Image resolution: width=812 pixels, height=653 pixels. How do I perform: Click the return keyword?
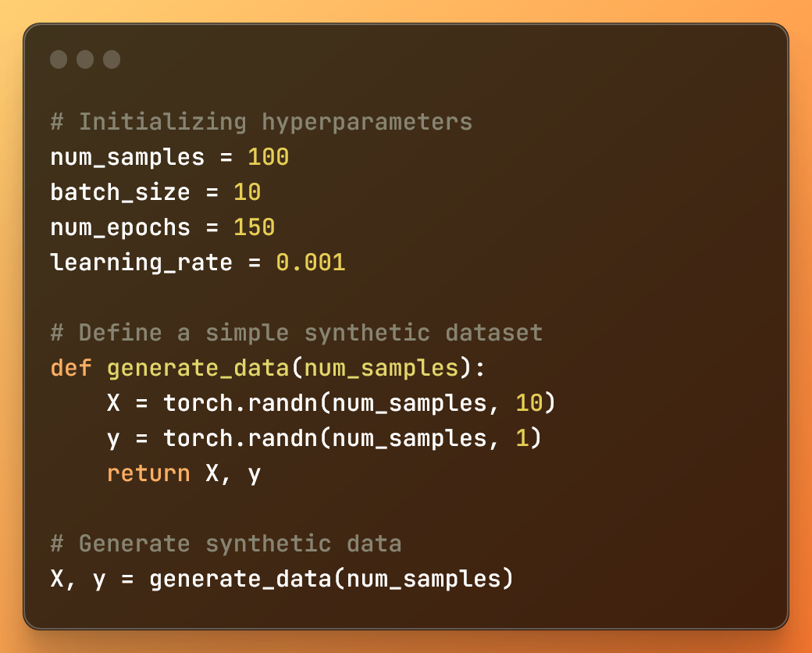click(x=148, y=473)
